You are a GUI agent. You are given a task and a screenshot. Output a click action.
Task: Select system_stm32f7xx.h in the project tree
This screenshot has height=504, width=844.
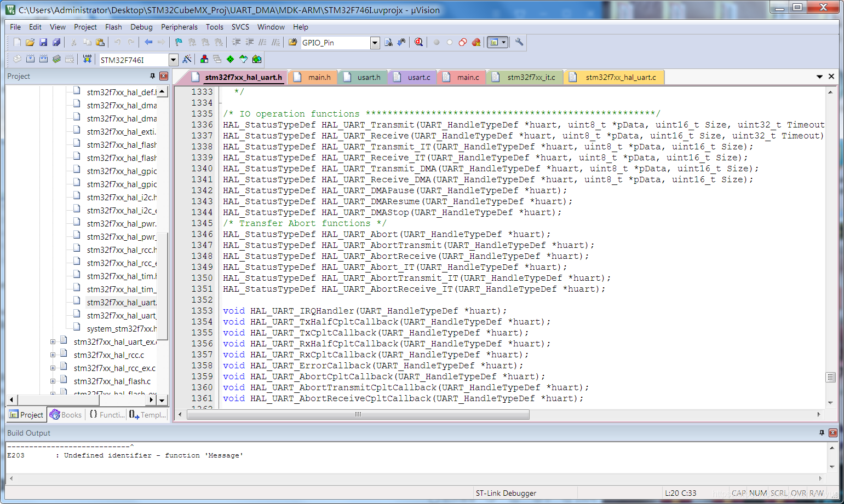pyautogui.click(x=121, y=329)
